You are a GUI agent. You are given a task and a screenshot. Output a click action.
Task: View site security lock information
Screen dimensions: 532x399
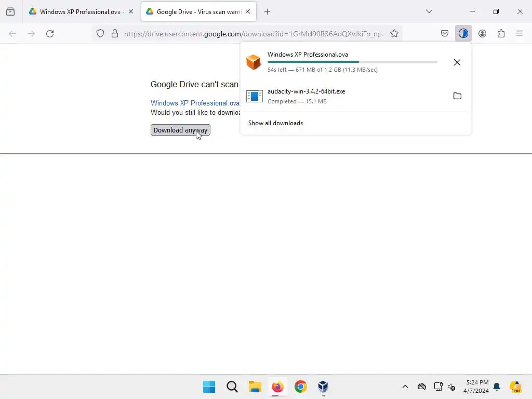point(115,34)
